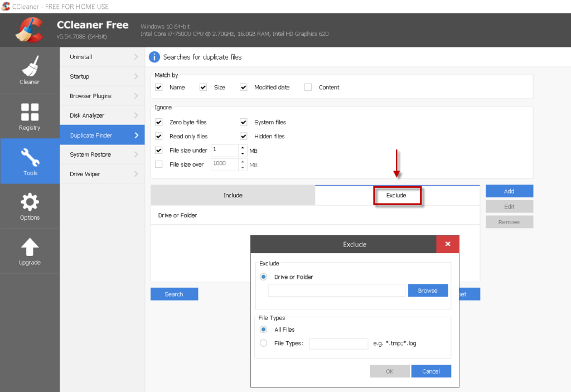Increase the File size over value

(x=243, y=162)
